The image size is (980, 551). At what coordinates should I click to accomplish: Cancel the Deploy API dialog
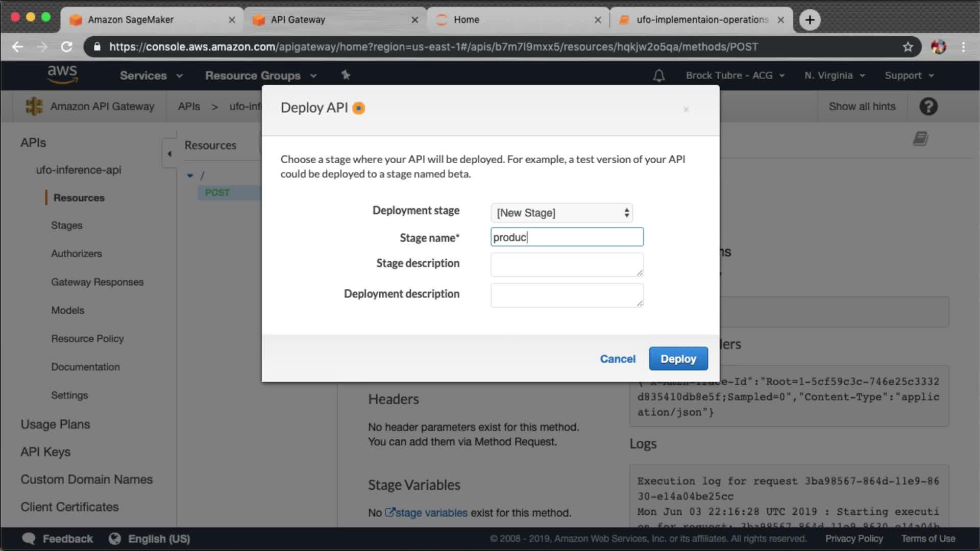(x=618, y=359)
